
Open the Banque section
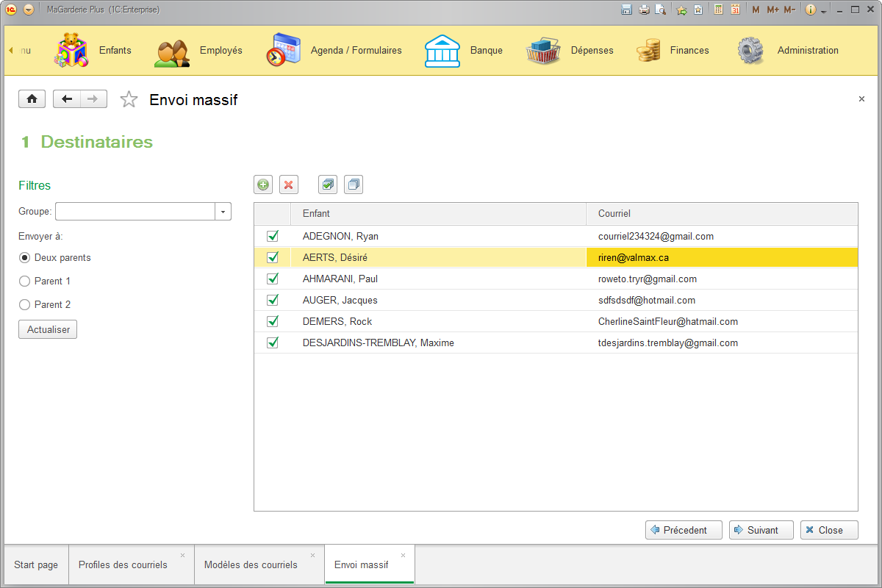click(465, 51)
